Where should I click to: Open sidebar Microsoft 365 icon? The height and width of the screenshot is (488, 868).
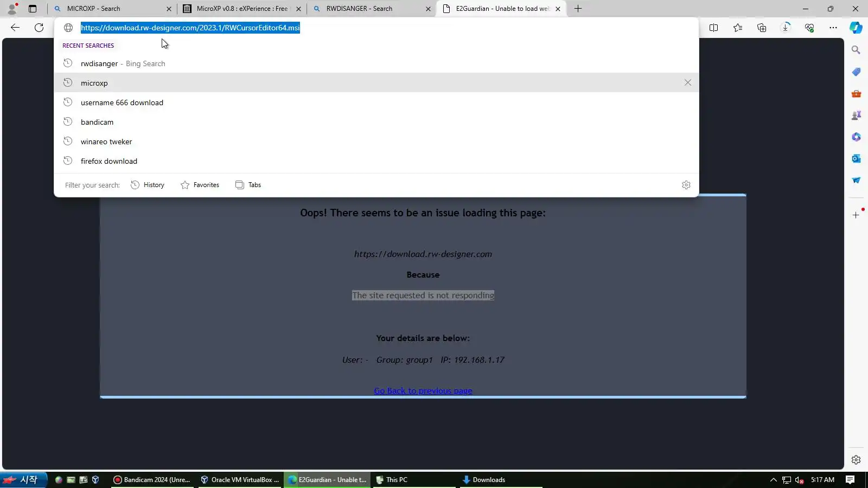point(856,137)
